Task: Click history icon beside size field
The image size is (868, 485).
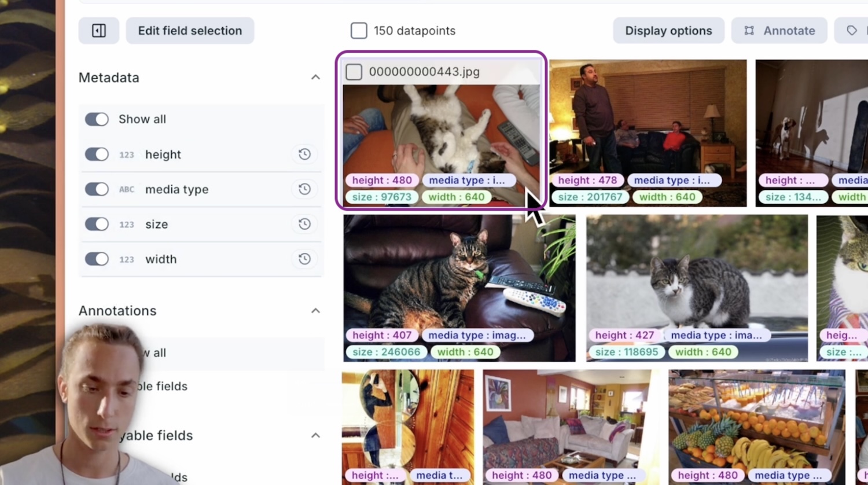Action: 304,224
